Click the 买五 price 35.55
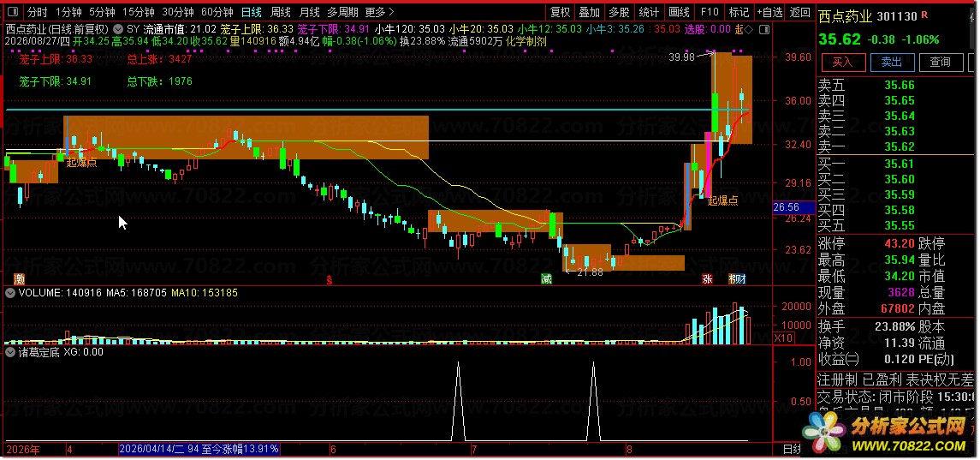Image resolution: width=980 pixels, height=460 pixels. tap(900, 225)
